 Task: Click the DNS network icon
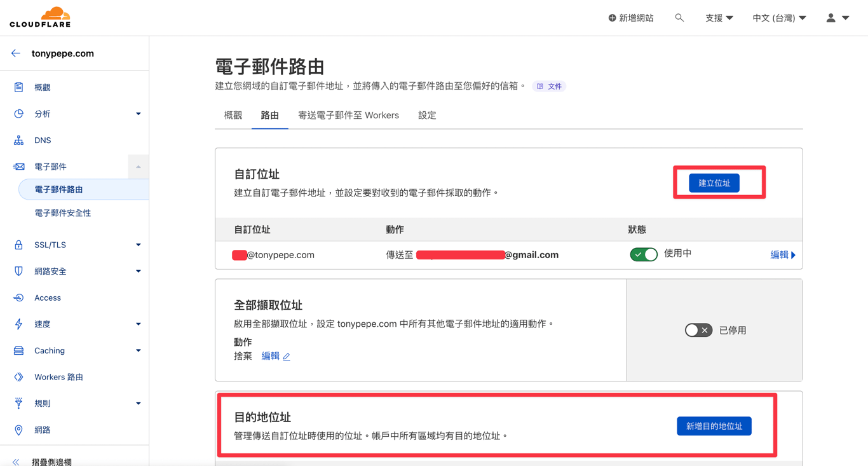click(x=18, y=140)
